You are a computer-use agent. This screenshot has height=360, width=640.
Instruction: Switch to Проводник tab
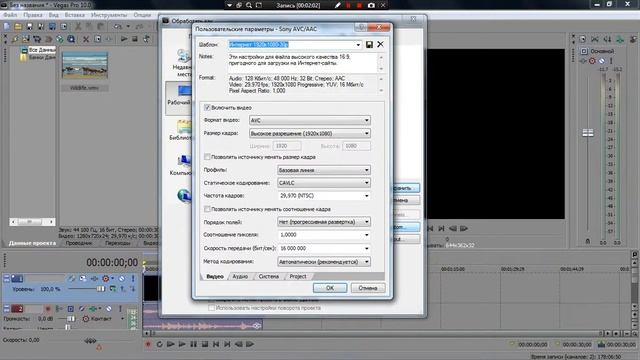79,243
